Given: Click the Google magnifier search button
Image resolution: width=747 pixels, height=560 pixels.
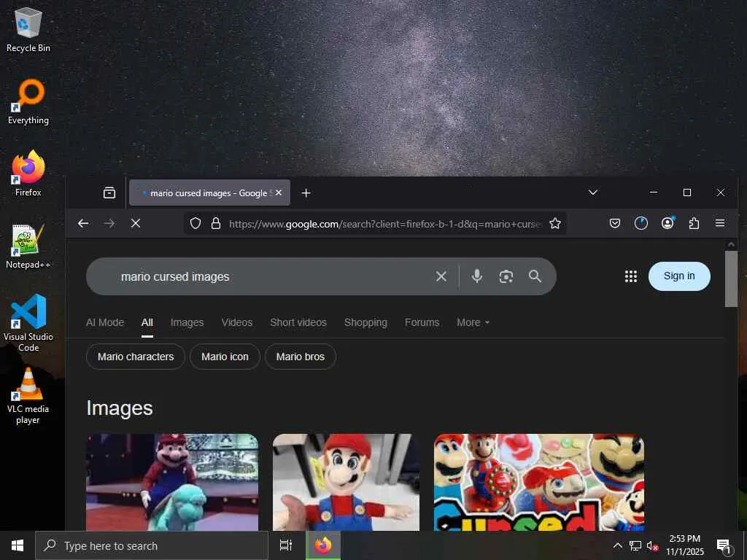Looking at the screenshot, I should [535, 276].
